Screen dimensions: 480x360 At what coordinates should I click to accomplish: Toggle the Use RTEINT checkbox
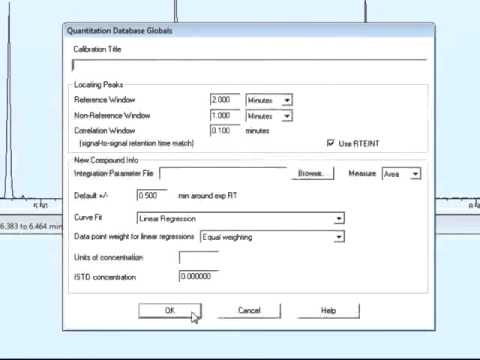click(330, 143)
